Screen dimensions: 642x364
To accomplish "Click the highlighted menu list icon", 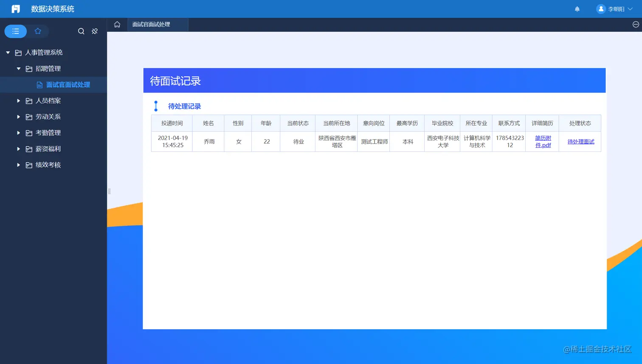I will tap(15, 31).
